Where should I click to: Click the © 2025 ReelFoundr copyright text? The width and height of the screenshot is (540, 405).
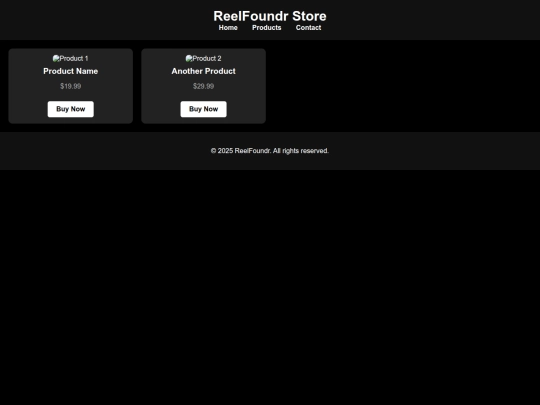[270, 151]
